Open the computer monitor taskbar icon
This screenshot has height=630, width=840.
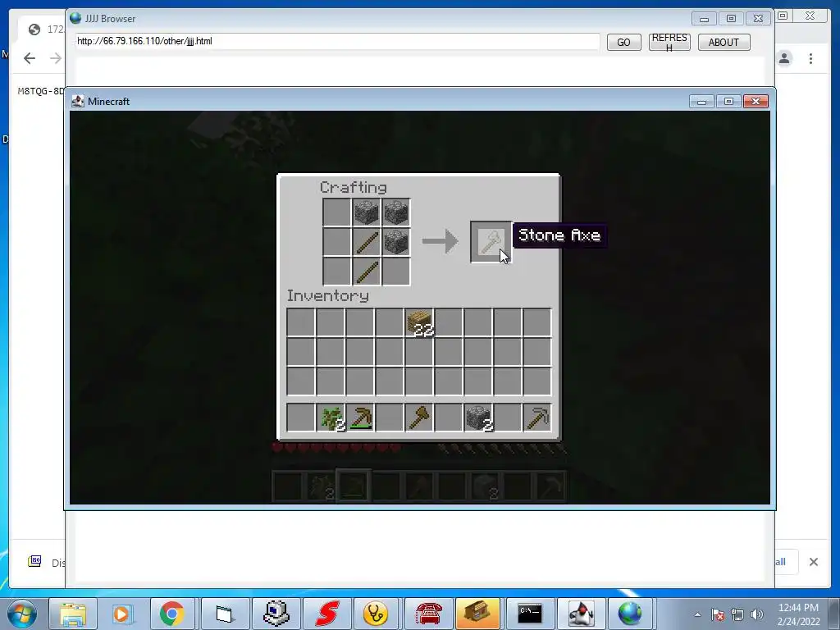[276, 614]
